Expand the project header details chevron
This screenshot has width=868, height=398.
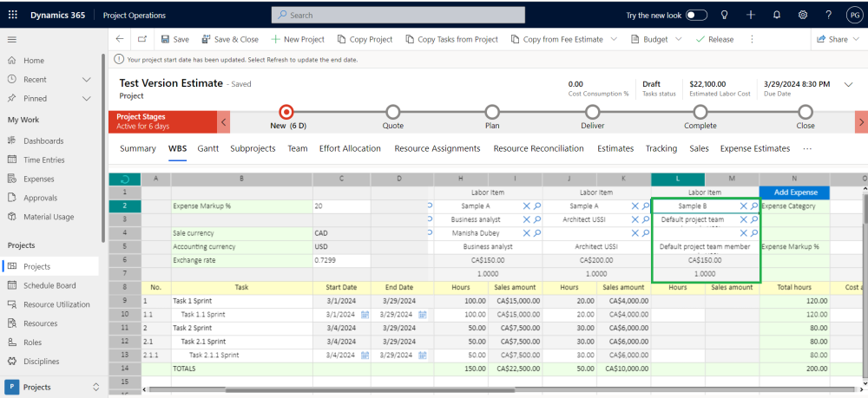pyautogui.click(x=848, y=84)
